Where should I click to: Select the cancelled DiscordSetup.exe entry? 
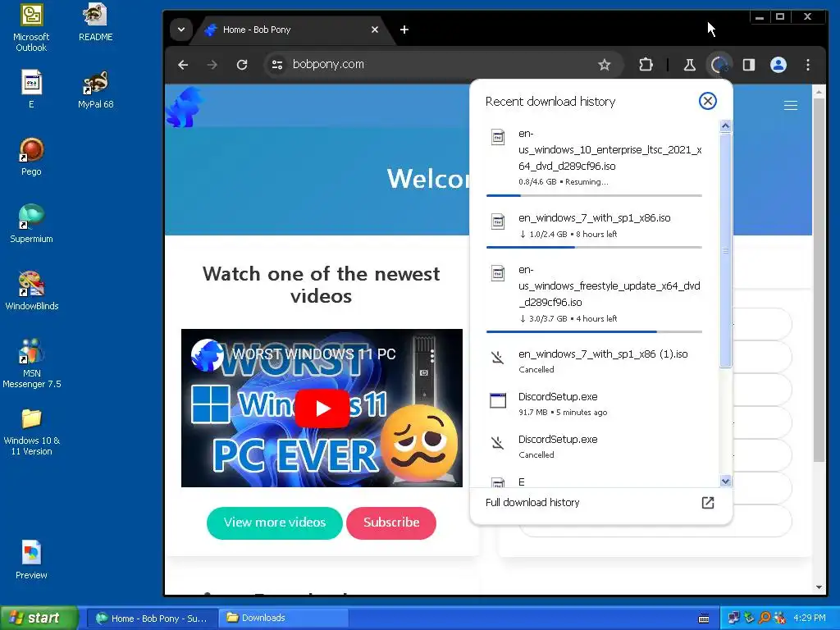594,447
